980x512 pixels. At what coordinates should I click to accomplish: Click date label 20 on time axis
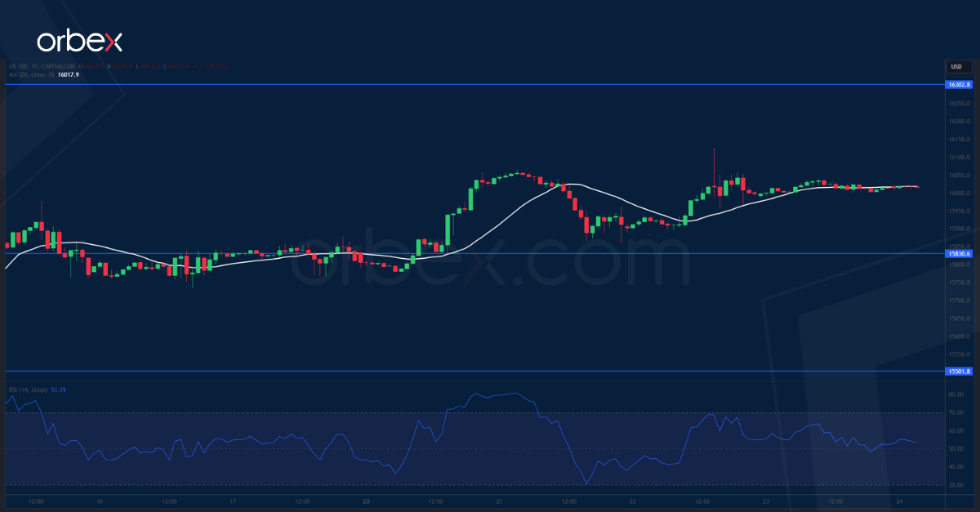[x=366, y=501]
